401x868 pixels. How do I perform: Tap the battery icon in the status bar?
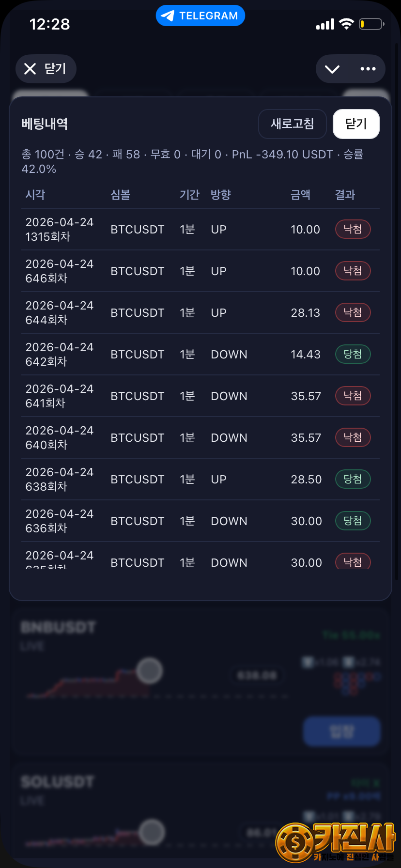(x=371, y=24)
